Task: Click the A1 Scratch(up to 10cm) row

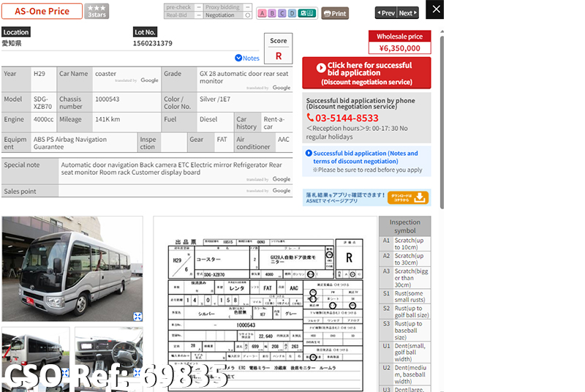Action: tap(405, 244)
